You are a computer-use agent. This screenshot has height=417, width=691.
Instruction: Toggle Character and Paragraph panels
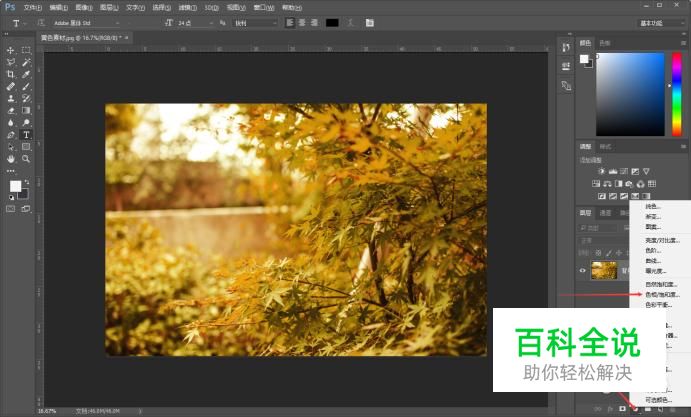(x=370, y=23)
